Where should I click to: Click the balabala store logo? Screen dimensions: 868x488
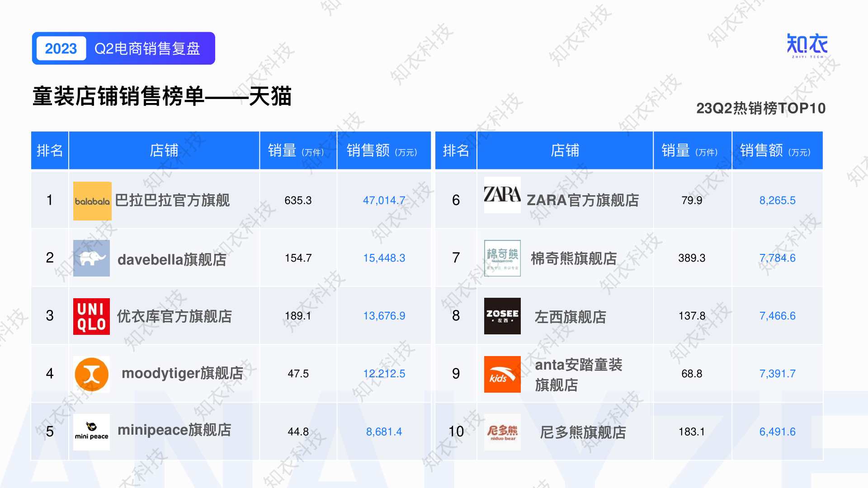(92, 201)
